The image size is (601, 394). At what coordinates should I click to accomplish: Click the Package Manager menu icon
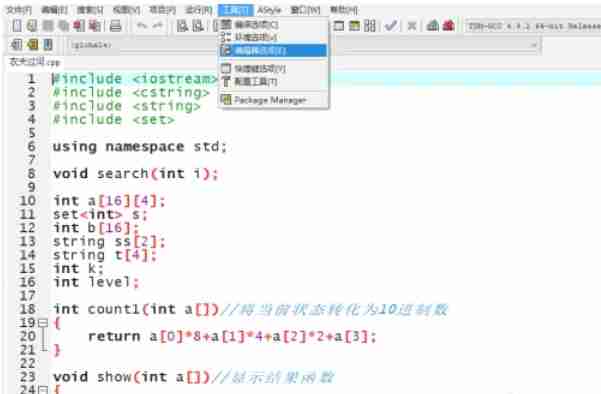tap(226, 100)
